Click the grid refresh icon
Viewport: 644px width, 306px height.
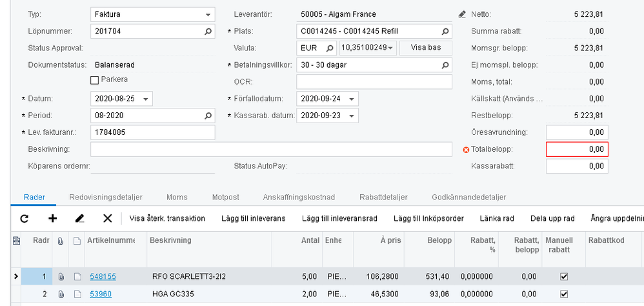[x=24, y=218]
